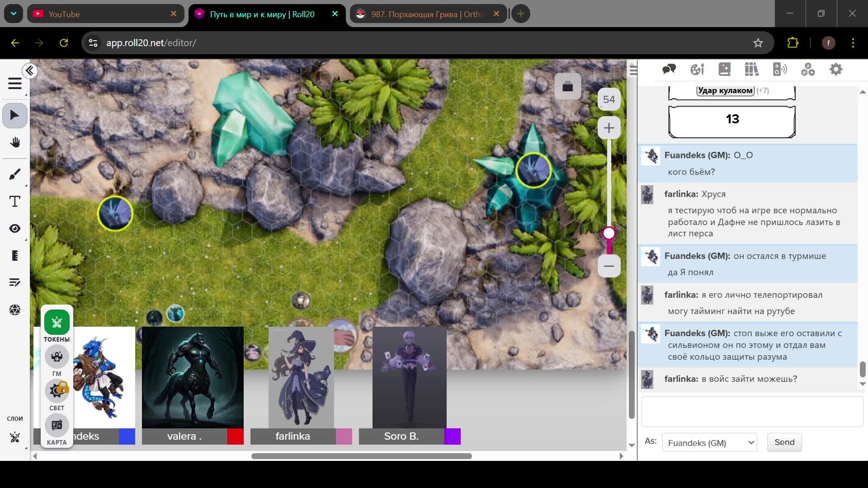
Task: Switch to the ГМ layer
Action: tap(57, 357)
